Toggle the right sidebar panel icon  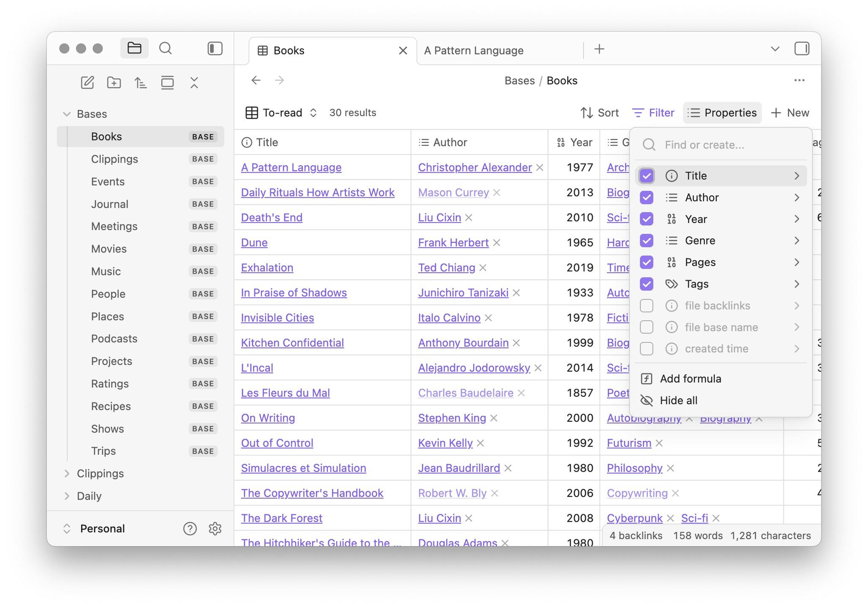(801, 49)
